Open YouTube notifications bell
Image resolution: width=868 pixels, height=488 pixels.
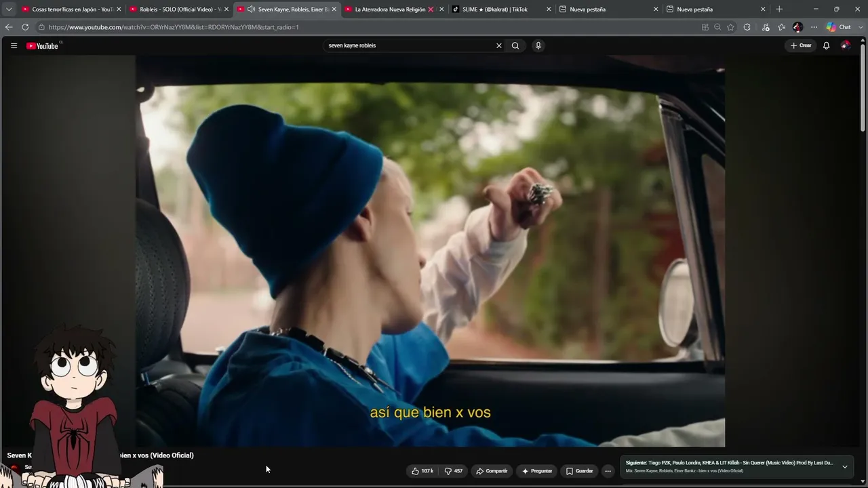[x=826, y=45]
